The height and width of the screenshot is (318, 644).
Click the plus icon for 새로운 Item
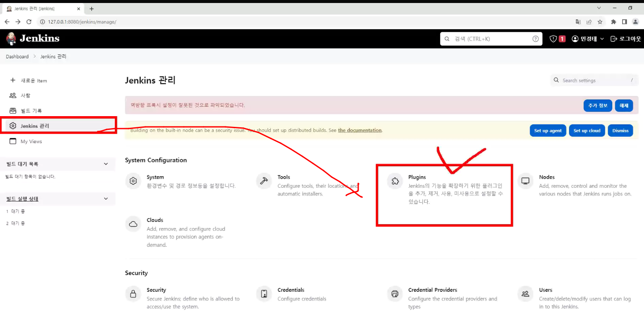click(13, 80)
